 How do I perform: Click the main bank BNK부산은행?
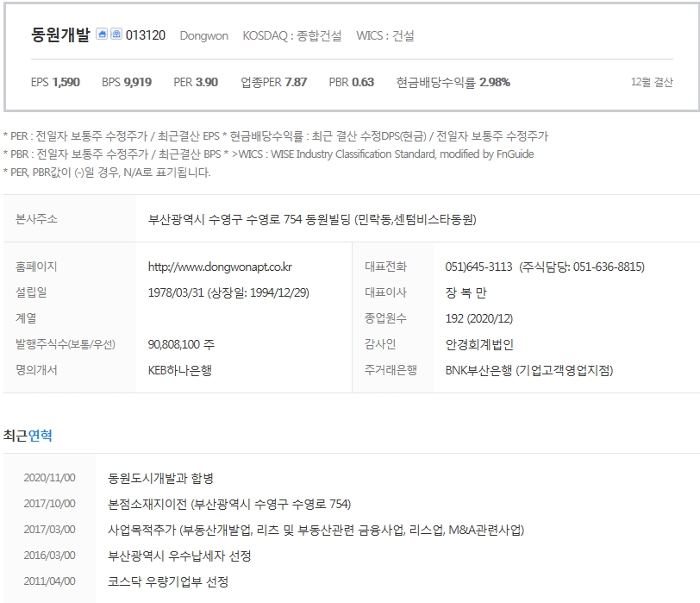pyautogui.click(x=478, y=370)
